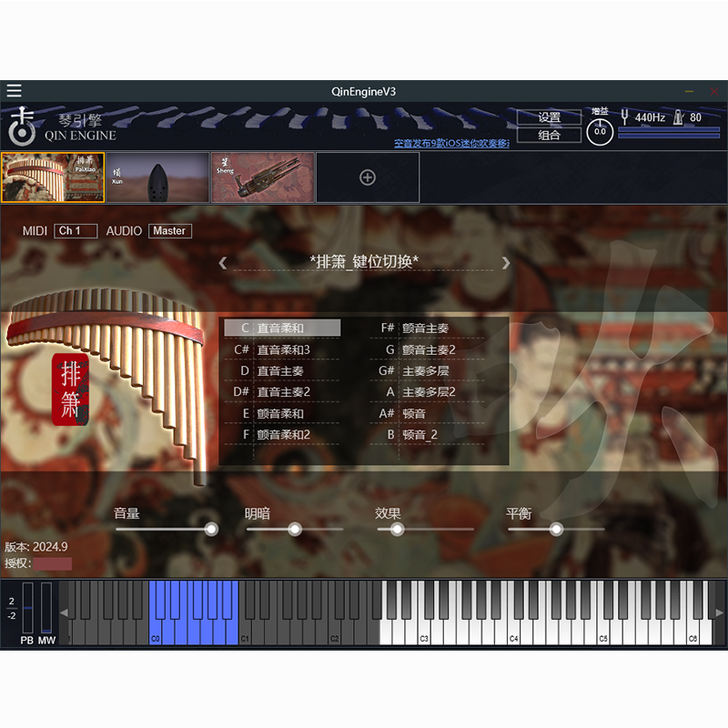Click pitch bend range value 2
The height and width of the screenshot is (728, 728).
pos(12,601)
